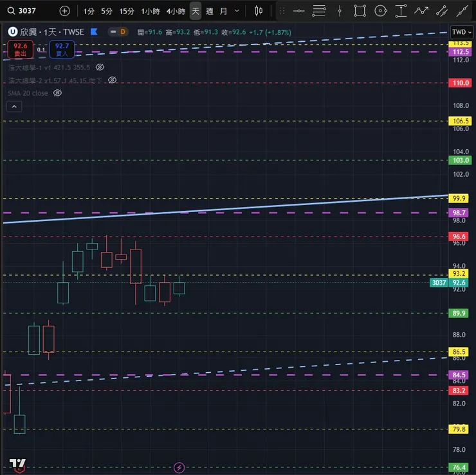Open the TWD currency dropdown
Screen dimensions: 476x475
click(462, 32)
